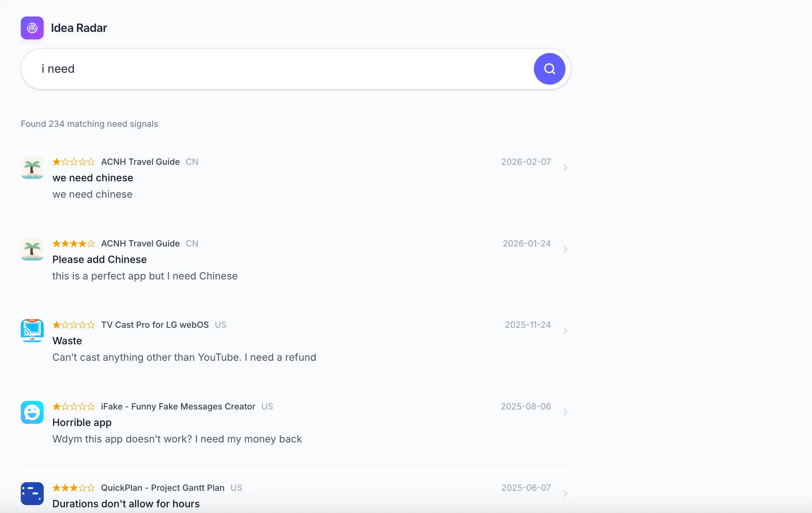This screenshot has height=513, width=812.
Task: Click the 'CN' label in the 2026-02-07 review
Action: click(x=192, y=162)
